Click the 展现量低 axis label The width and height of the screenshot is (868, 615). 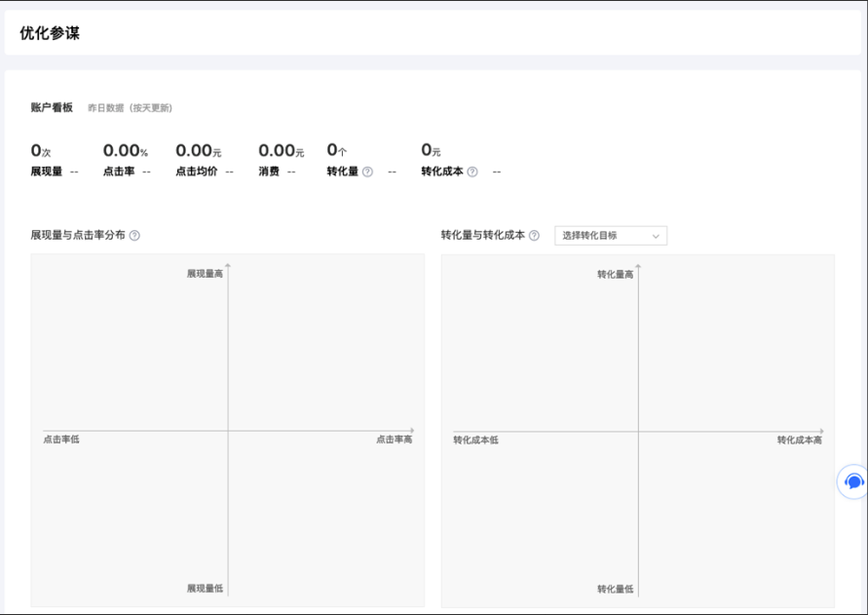click(205, 589)
